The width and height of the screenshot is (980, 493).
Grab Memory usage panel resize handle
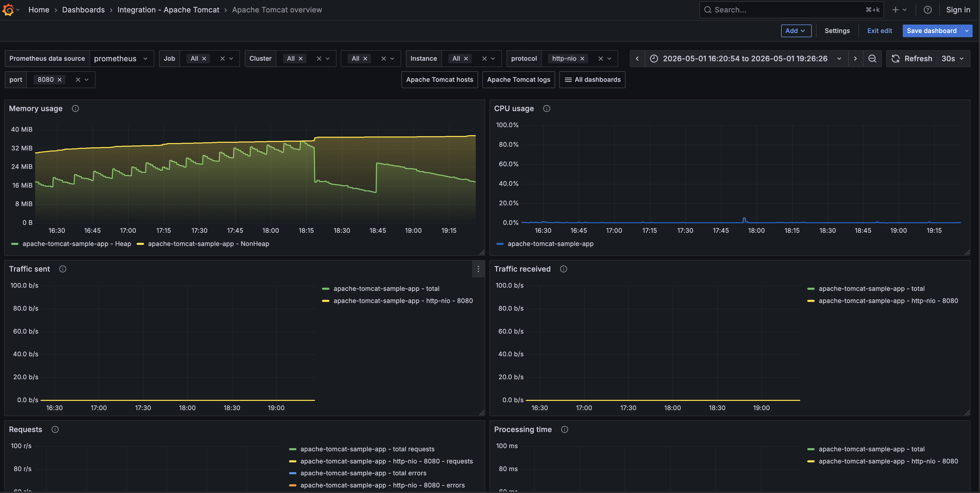point(482,252)
